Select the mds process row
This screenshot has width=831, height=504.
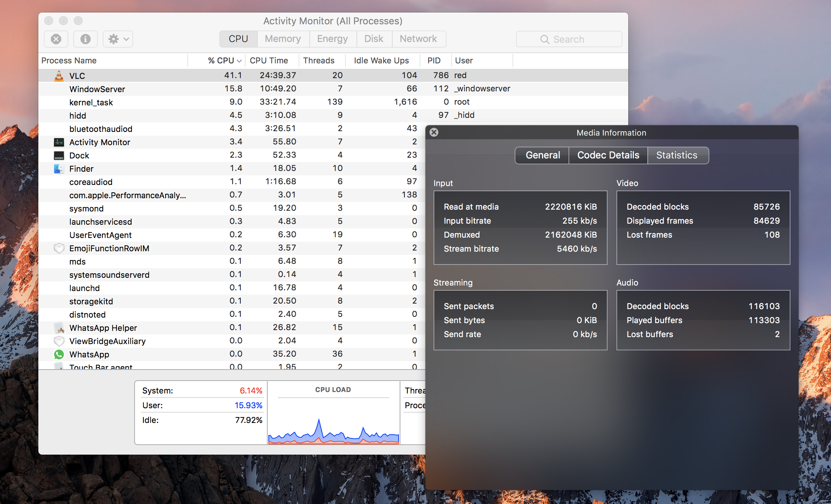232,261
